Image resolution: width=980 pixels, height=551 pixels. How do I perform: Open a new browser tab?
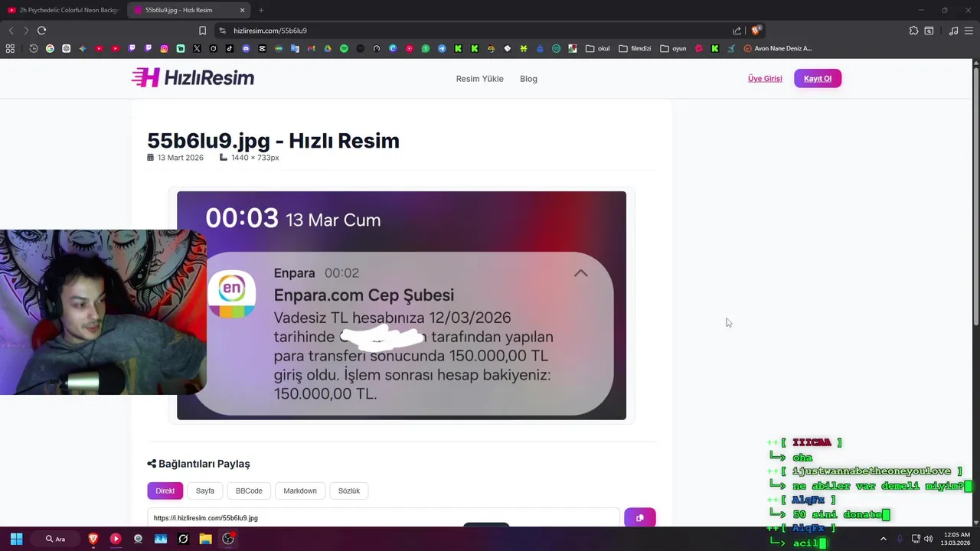point(261,10)
